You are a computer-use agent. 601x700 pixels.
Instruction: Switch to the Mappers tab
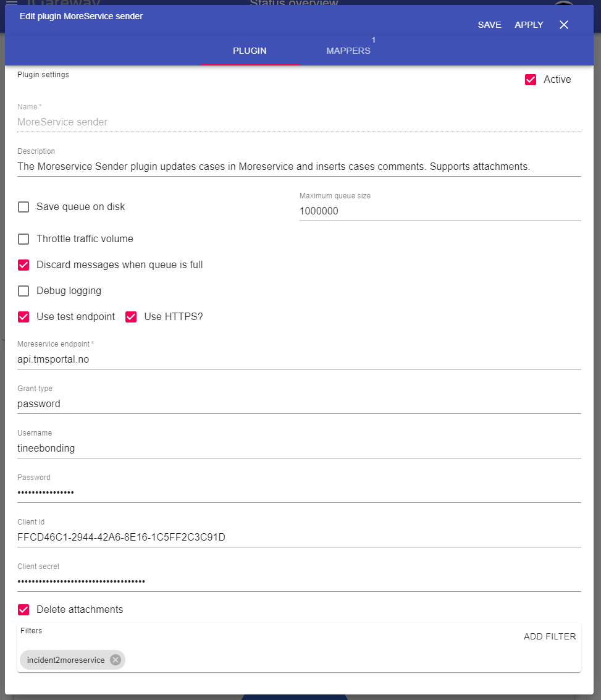(348, 51)
